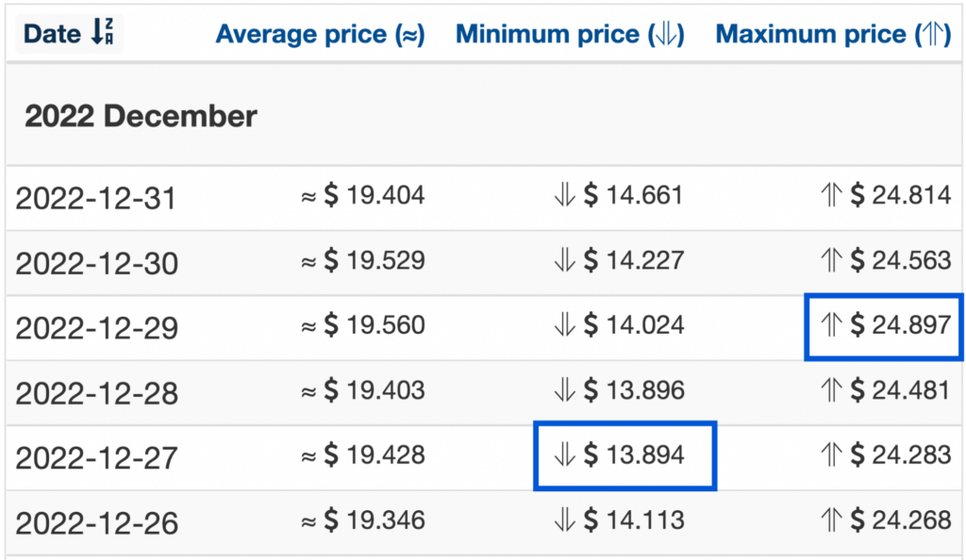Select the 2022-12-28 date cell
The height and width of the screenshot is (560, 966).
pos(97,393)
